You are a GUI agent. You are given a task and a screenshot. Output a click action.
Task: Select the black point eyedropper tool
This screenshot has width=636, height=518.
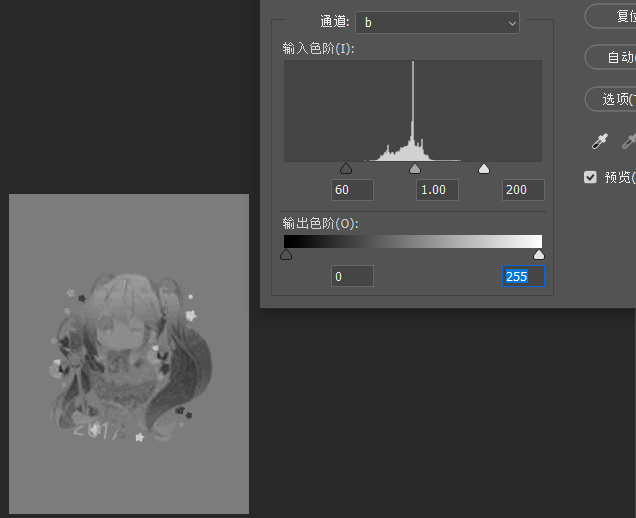point(599,141)
